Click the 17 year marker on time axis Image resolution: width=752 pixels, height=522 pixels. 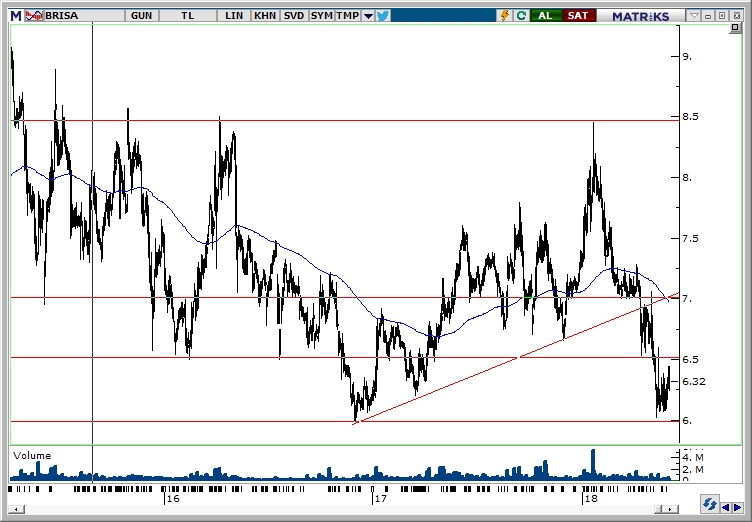[381, 498]
